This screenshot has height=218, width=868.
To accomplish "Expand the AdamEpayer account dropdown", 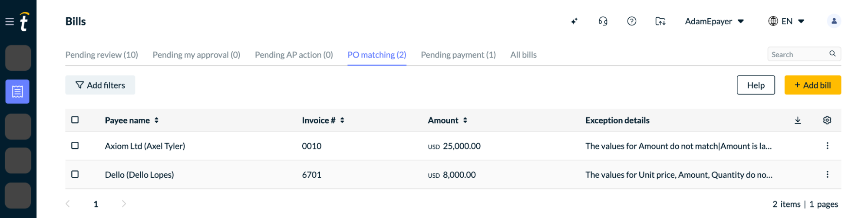I will [x=714, y=21].
